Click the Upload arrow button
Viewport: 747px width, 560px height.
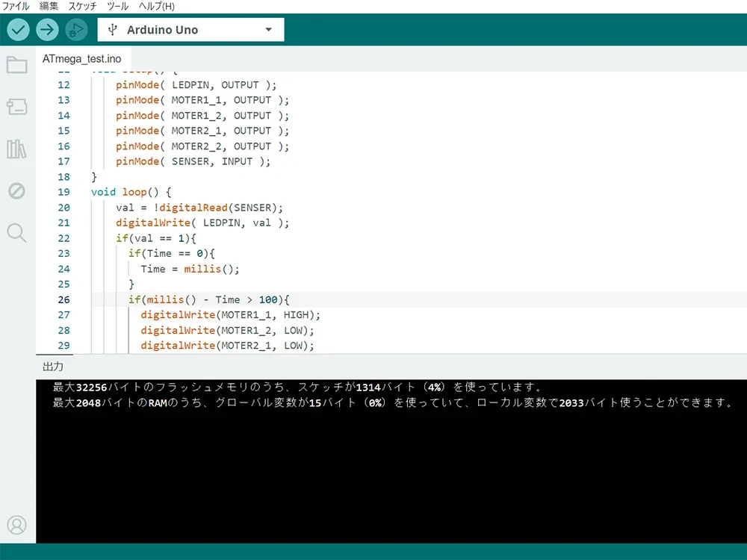(47, 30)
